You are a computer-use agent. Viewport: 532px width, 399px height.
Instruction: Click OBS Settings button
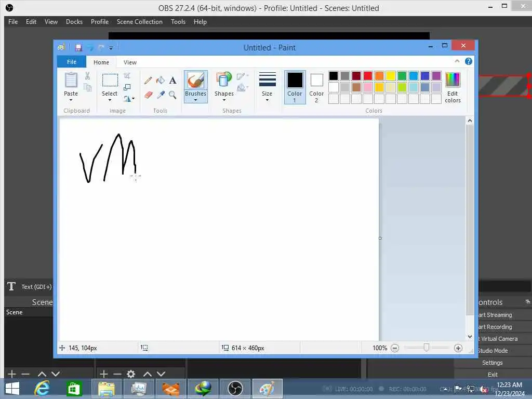tap(493, 363)
